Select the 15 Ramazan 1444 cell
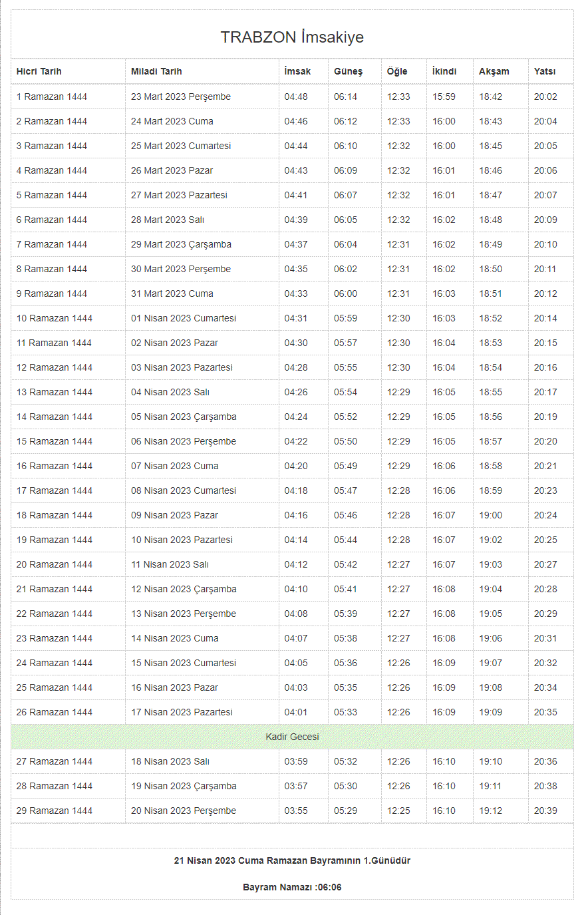The height and width of the screenshot is (915, 588). tap(55, 441)
